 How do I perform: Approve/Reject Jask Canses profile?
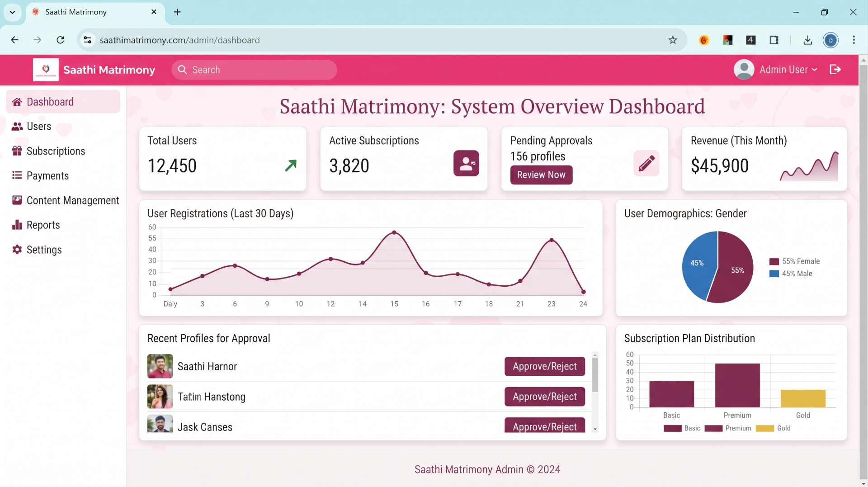[545, 425]
